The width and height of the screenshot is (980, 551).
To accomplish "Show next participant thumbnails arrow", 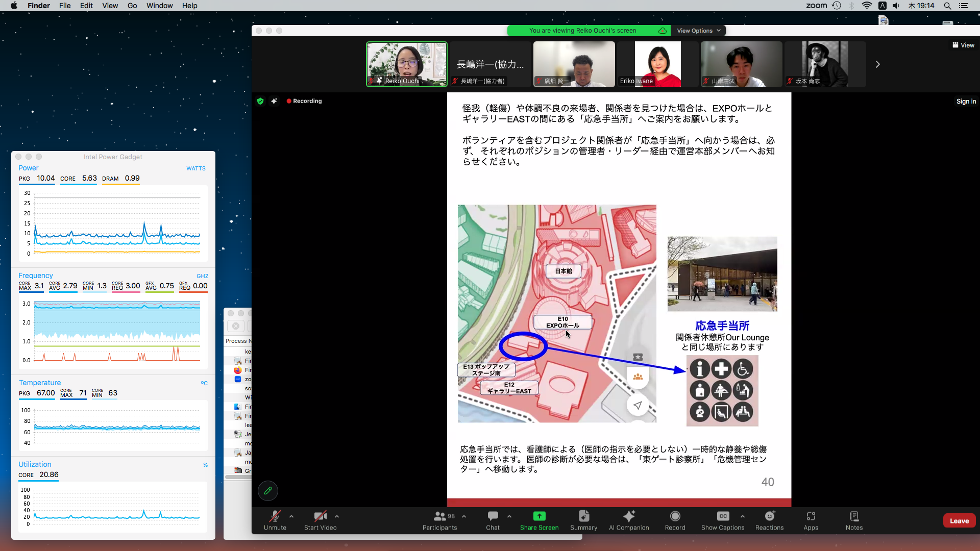I will point(877,64).
